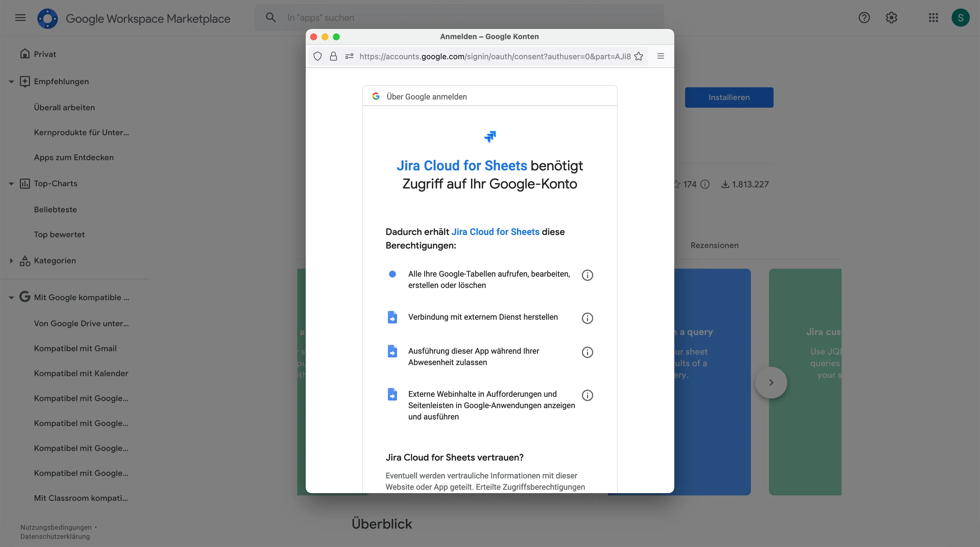This screenshot has height=547, width=980.
Task: Open the account avatar S
Action: (x=961, y=18)
